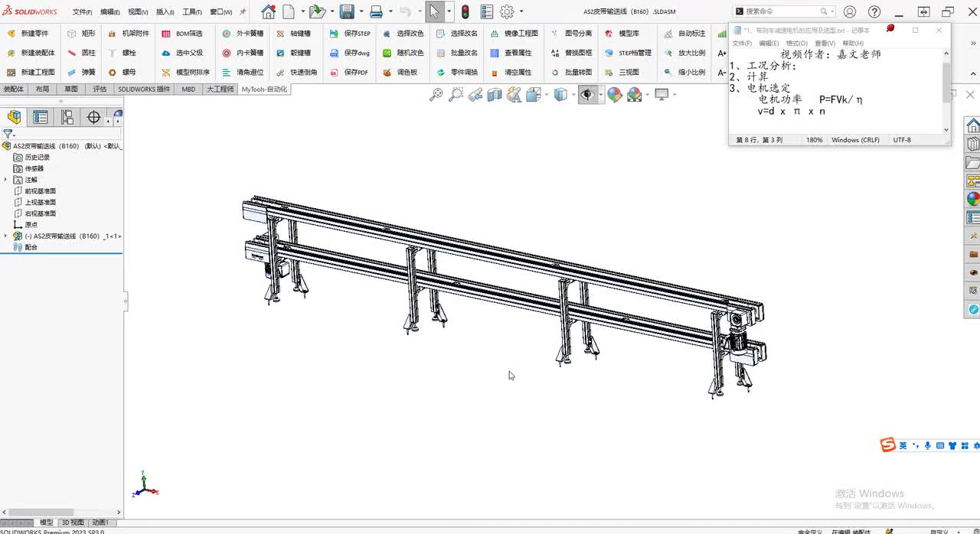Open Hide/Show Items dropdown arrow

tap(601, 95)
